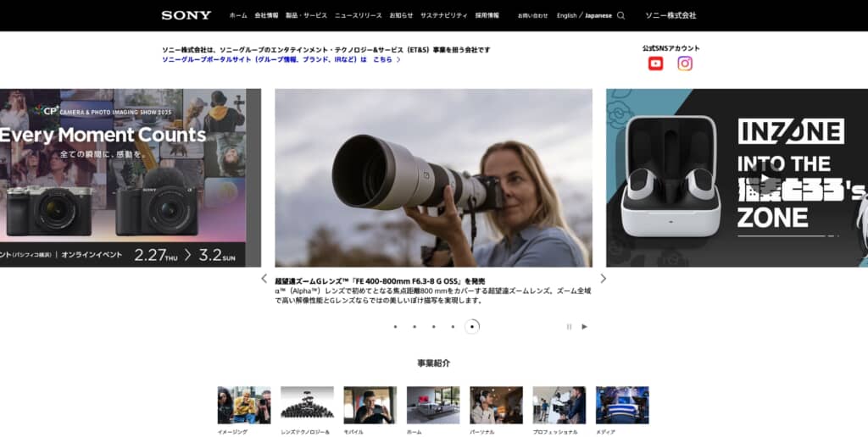Open the プロフェッショナル business thumbnail
This screenshot has height=437, width=868.
click(559, 405)
